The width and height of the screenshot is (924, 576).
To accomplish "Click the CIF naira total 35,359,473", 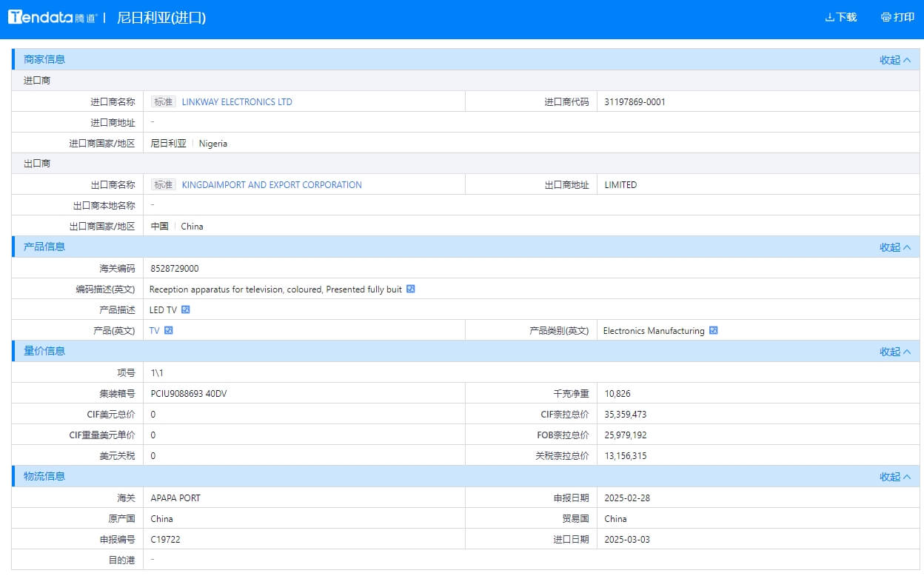I will [626, 415].
